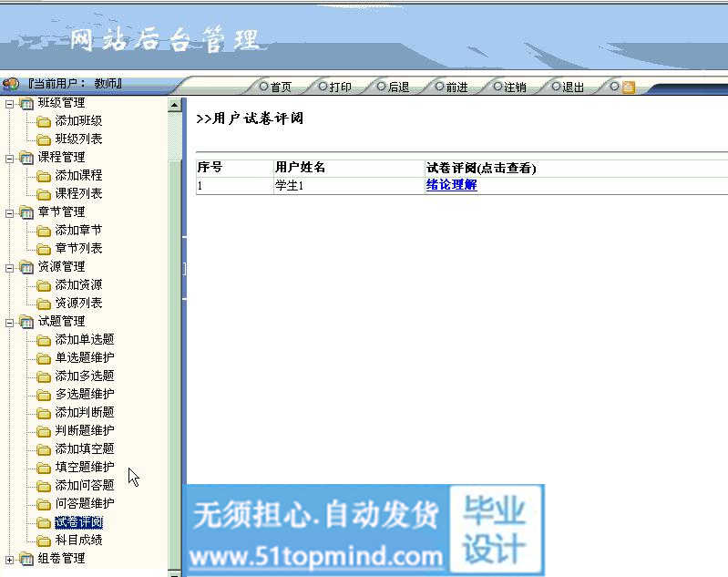Click the folder icon beside 添加课程
The image size is (728, 577).
coord(44,177)
